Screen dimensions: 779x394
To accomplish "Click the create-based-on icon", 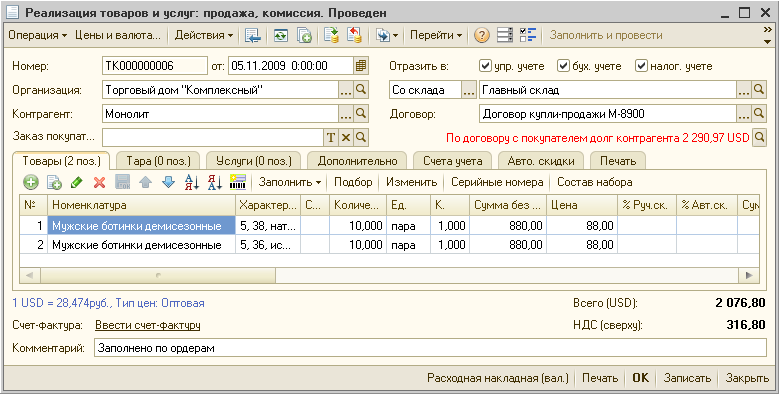I will (x=387, y=35).
